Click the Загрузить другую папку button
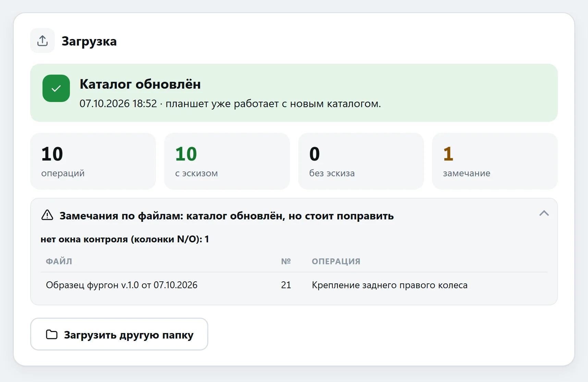 tap(119, 334)
